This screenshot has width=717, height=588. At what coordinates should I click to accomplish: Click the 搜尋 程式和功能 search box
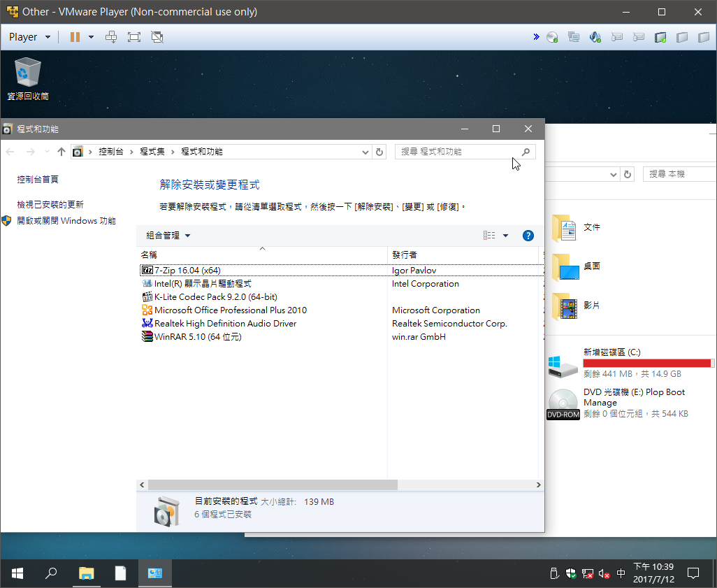pos(458,152)
